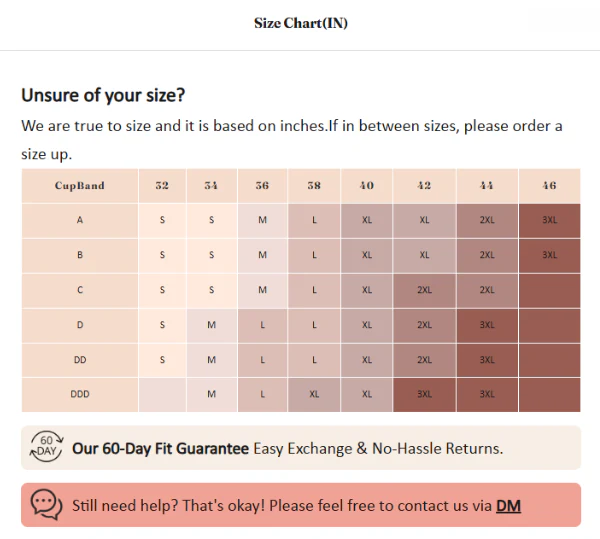The width and height of the screenshot is (600, 539).
Task: Click the "Unsure of your size?" heading
Action: (103, 96)
